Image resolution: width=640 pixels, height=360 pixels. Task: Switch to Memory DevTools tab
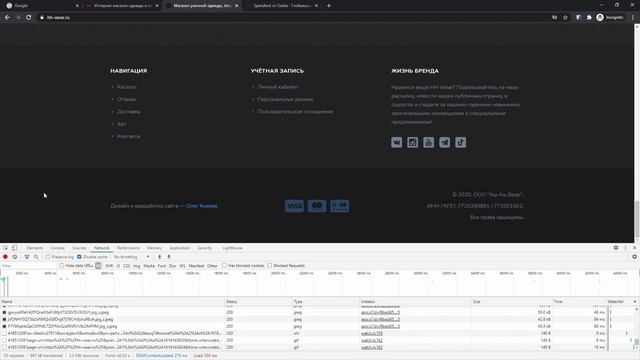pos(154,248)
